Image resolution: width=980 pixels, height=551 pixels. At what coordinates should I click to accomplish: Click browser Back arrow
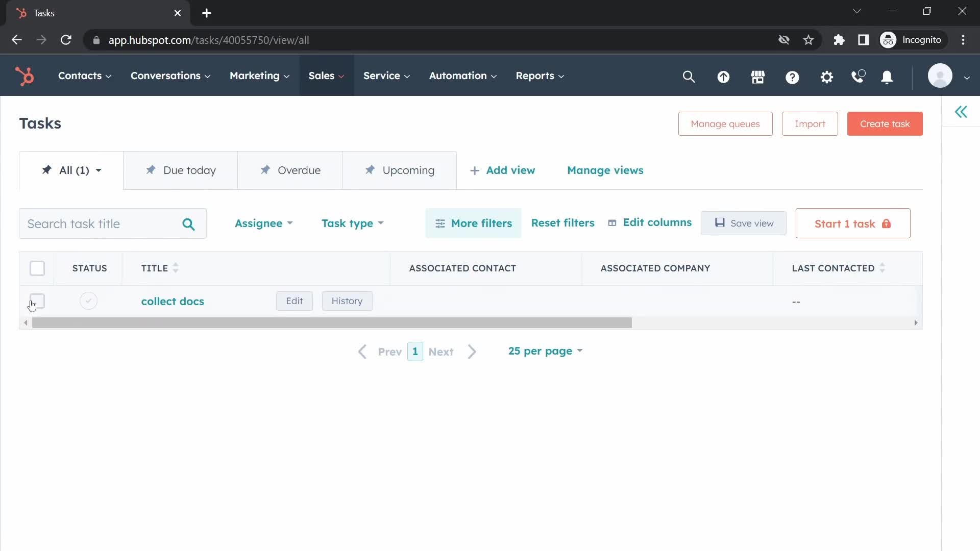pyautogui.click(x=17, y=40)
